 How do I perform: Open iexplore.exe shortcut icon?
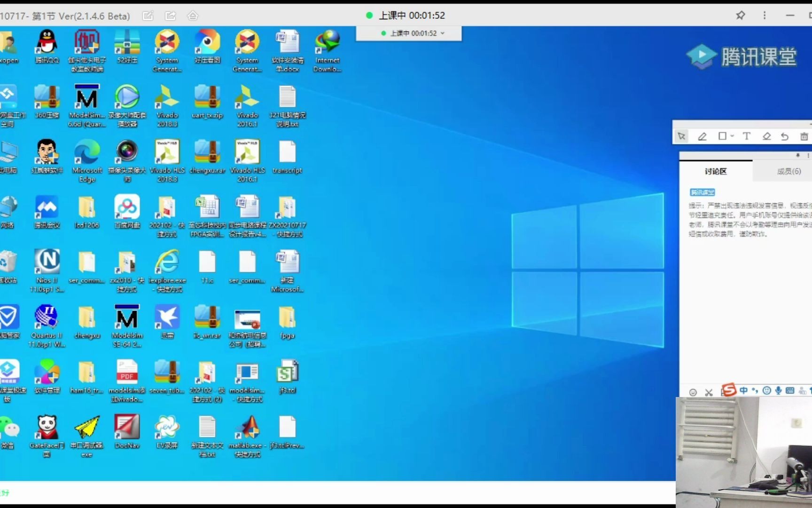[x=167, y=271]
